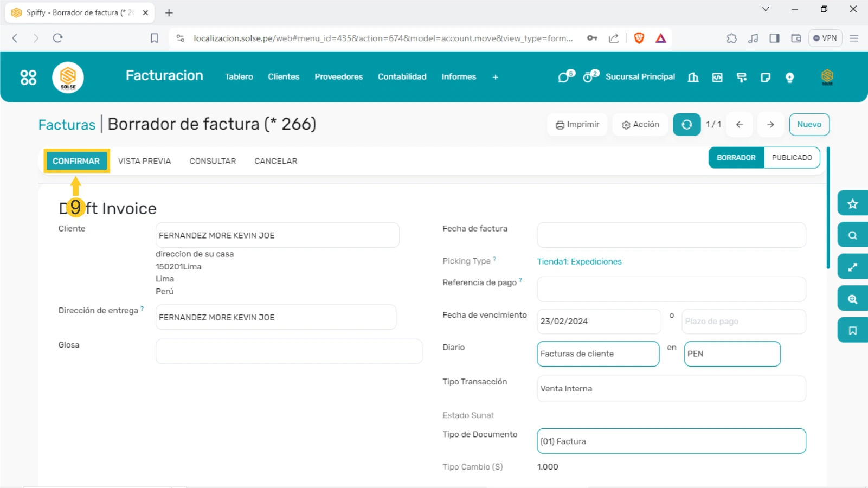Open the apps grid menu icon

(x=28, y=78)
